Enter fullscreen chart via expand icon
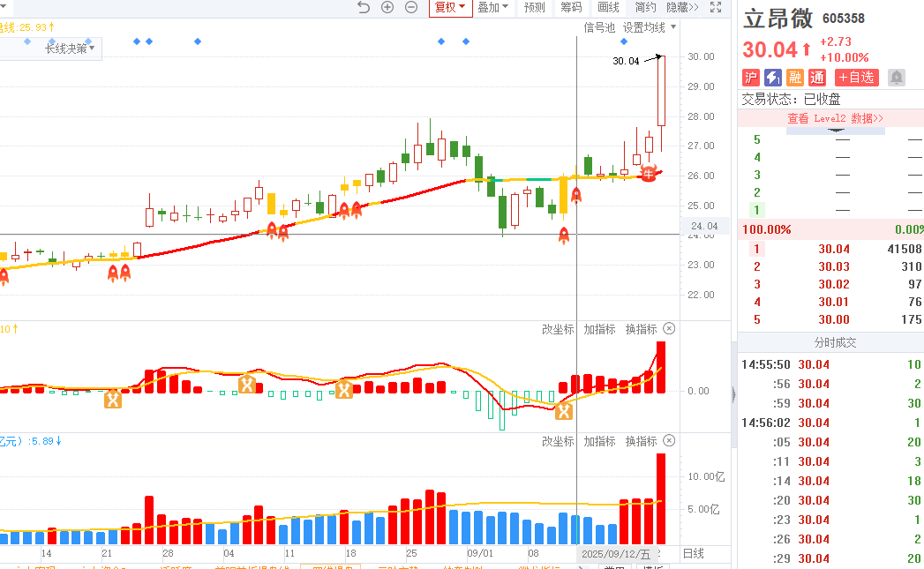Viewport: 924px width, 569px height. point(716,7)
